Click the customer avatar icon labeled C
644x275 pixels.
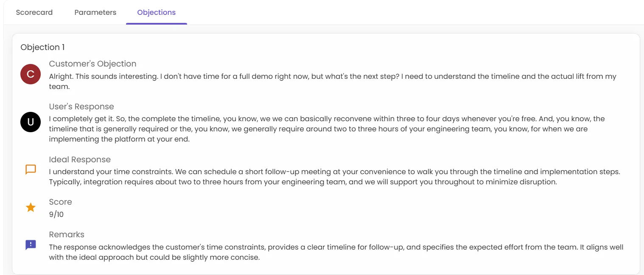(x=30, y=74)
